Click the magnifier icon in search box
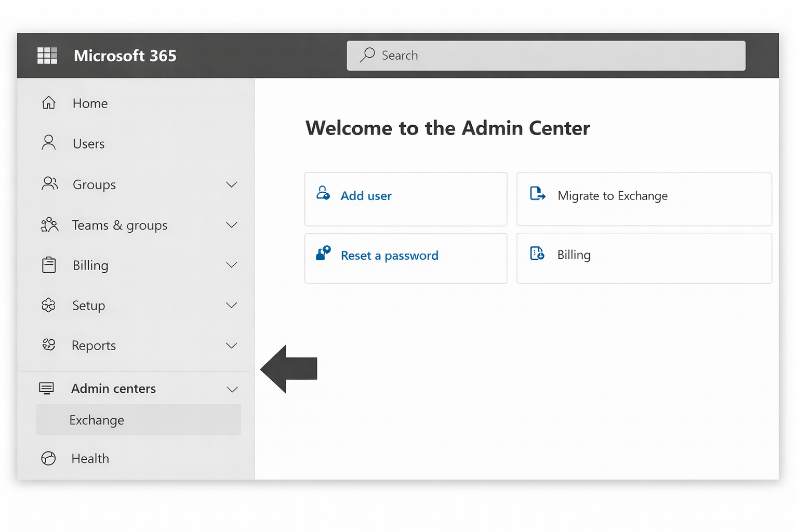This screenshot has height=532, width=798. [367, 55]
